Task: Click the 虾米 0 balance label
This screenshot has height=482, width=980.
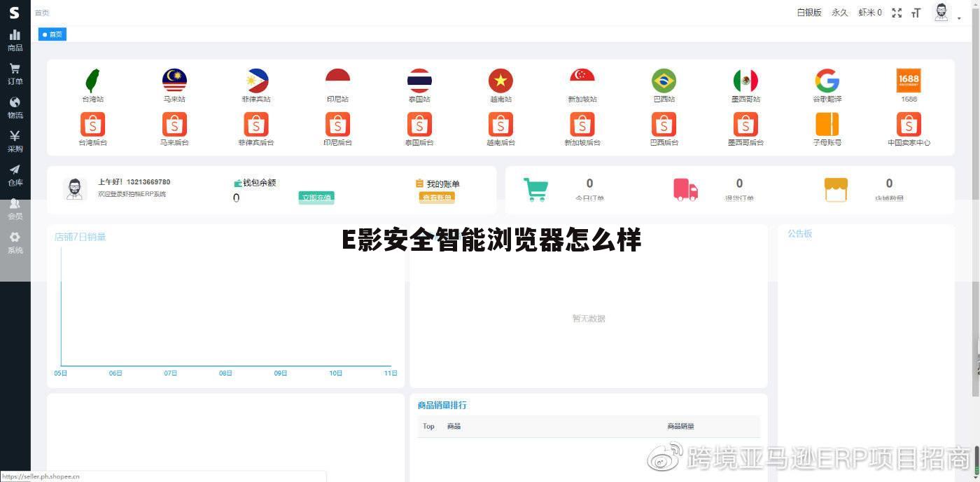Action: coord(870,13)
